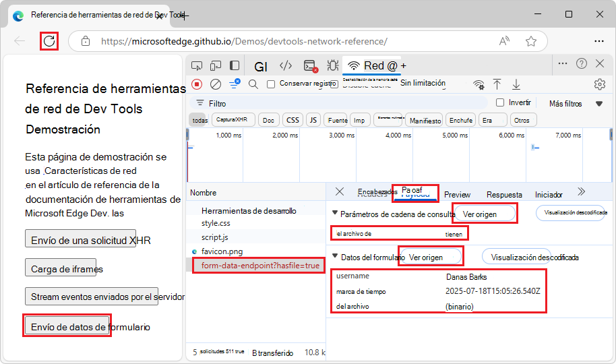Viewport: 616px width, 364px height.
Task: Open the Encabezados tab
Action: click(x=376, y=192)
